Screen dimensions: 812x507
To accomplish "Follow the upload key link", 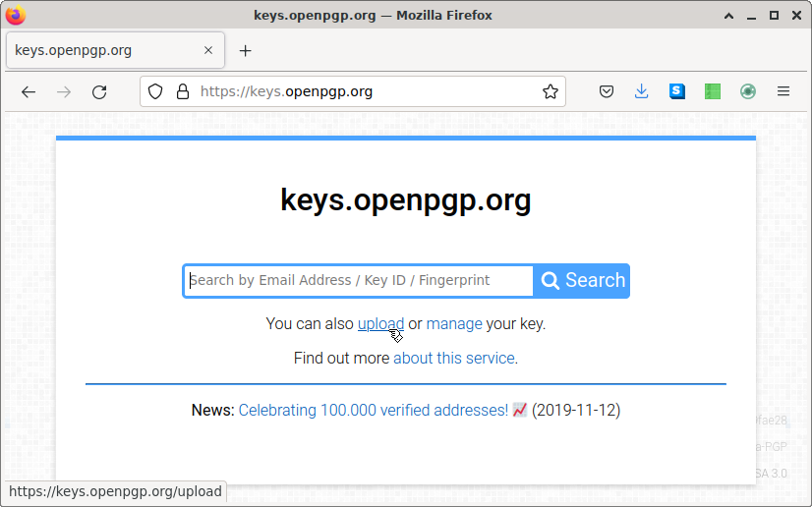I will click(380, 323).
